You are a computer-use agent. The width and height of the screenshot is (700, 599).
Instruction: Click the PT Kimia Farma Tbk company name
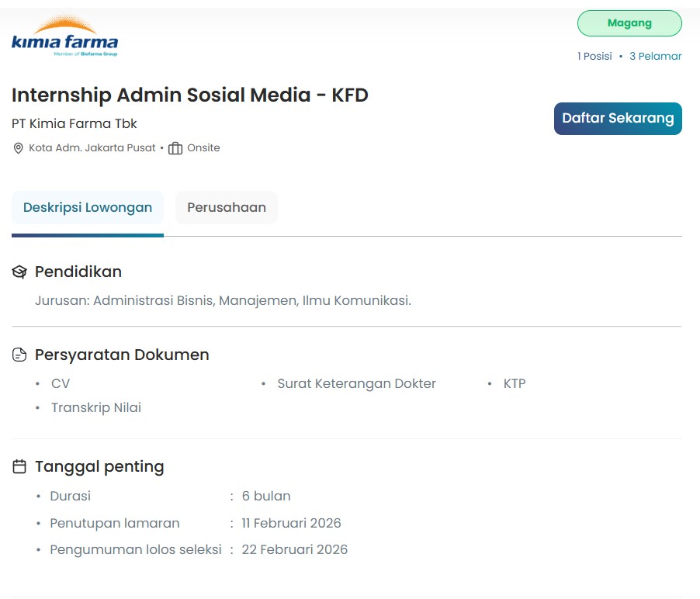pyautogui.click(x=75, y=123)
